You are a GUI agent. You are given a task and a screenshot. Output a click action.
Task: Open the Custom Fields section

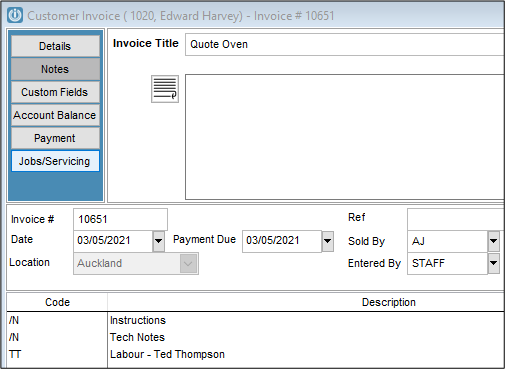55,92
